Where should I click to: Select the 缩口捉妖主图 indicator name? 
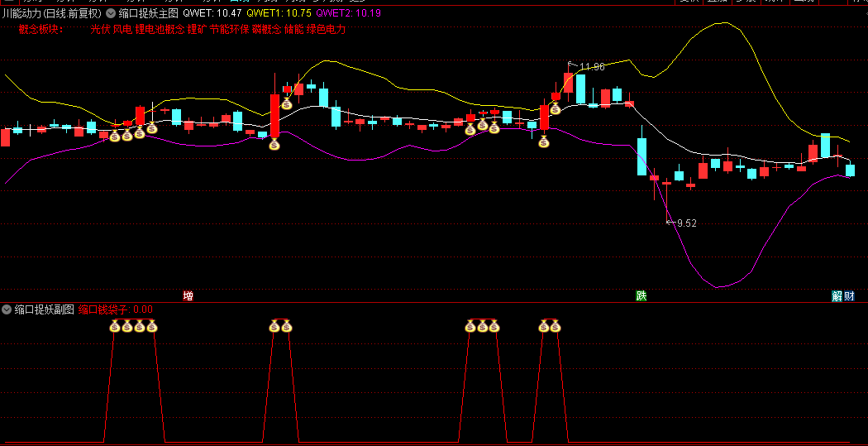[x=148, y=12]
